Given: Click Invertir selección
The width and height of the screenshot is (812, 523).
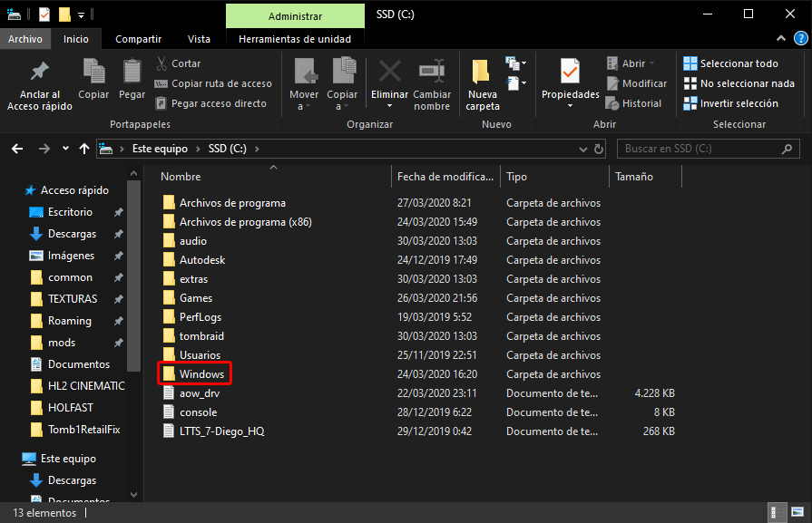Looking at the screenshot, I should [x=730, y=103].
